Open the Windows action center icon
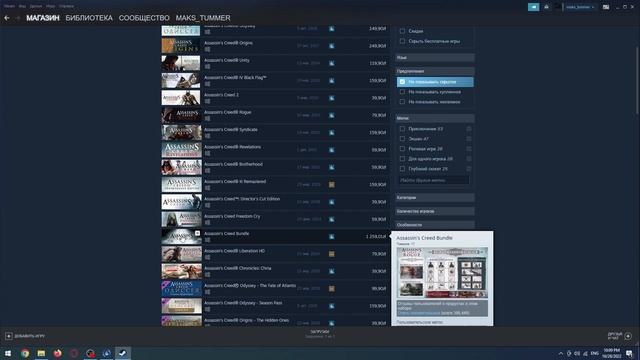640x360 pixels. [x=629, y=353]
